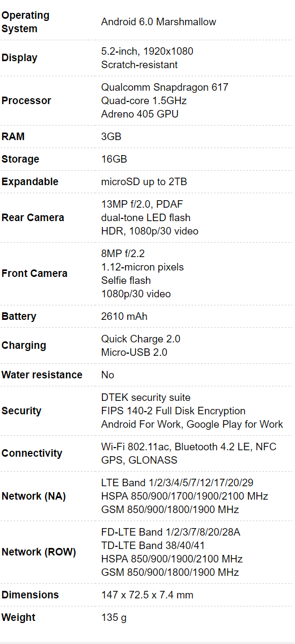Viewport: 295px width, 644px height.
Task: Select the Android 6.0 Marshmallow text
Action: click(159, 22)
